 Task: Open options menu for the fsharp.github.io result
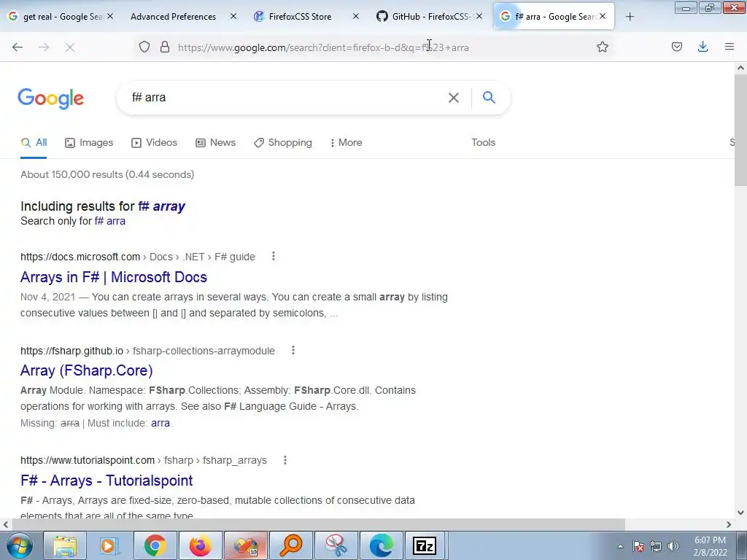[x=293, y=351]
